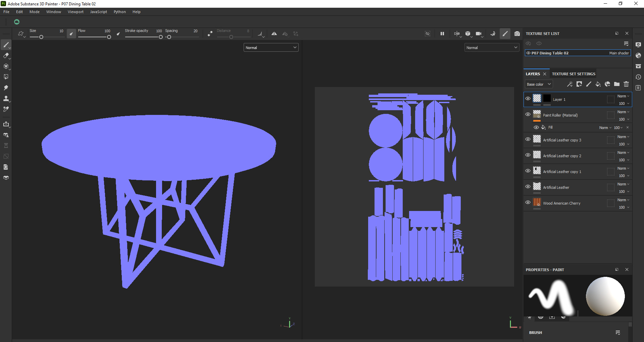Select the Clone stamp tool
644x342 pixels.
tap(6, 98)
